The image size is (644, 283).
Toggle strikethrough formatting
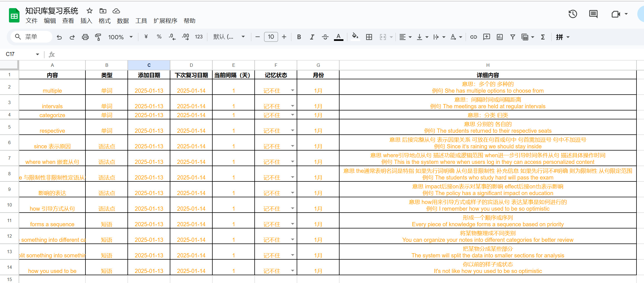point(325,37)
